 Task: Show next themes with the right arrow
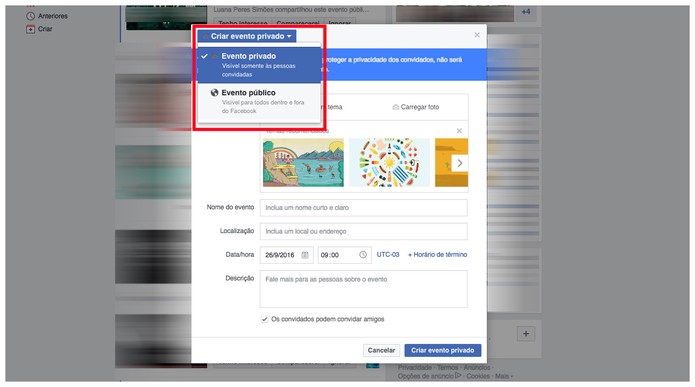(460, 163)
